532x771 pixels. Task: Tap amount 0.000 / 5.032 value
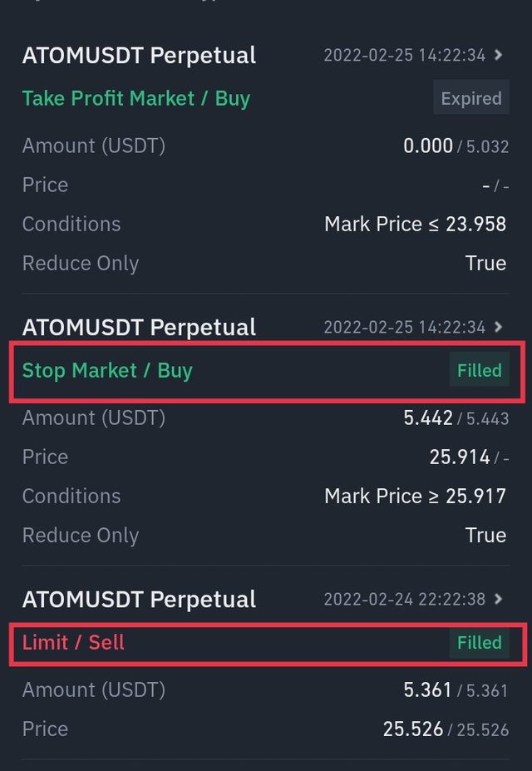click(x=456, y=146)
